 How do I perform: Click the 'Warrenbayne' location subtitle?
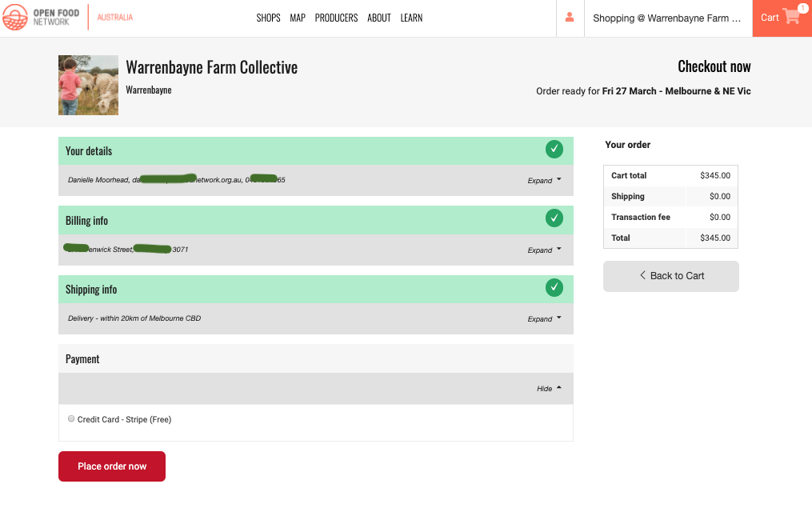click(149, 90)
